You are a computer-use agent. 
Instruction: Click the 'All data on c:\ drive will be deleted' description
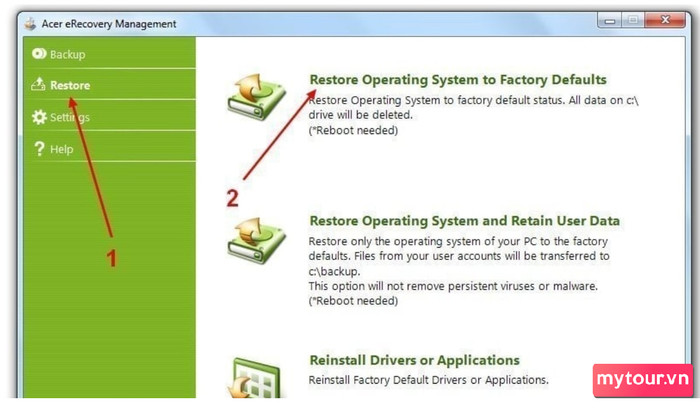473,107
